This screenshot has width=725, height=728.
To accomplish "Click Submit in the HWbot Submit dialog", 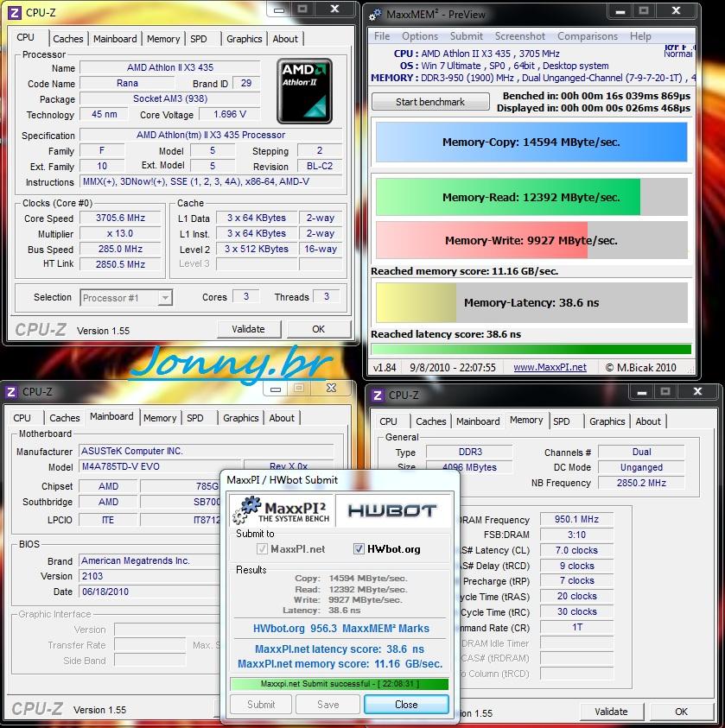I will (261, 705).
